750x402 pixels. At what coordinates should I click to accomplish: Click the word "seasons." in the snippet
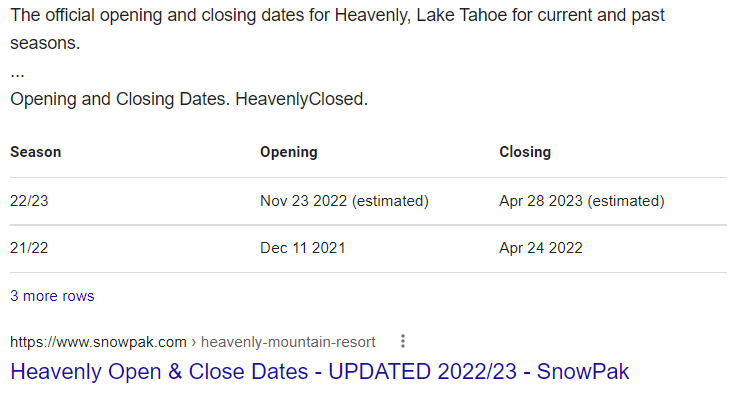(45, 44)
